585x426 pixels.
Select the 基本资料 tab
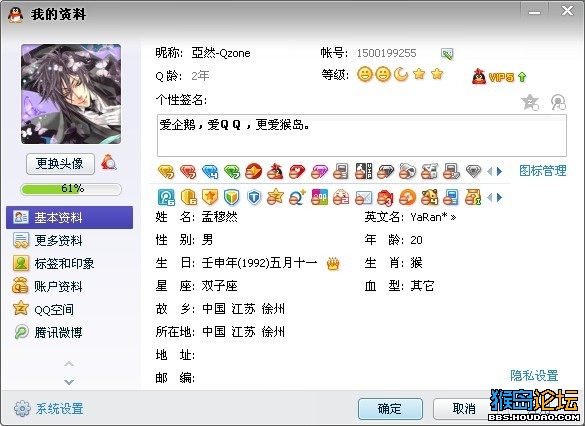[x=69, y=217]
